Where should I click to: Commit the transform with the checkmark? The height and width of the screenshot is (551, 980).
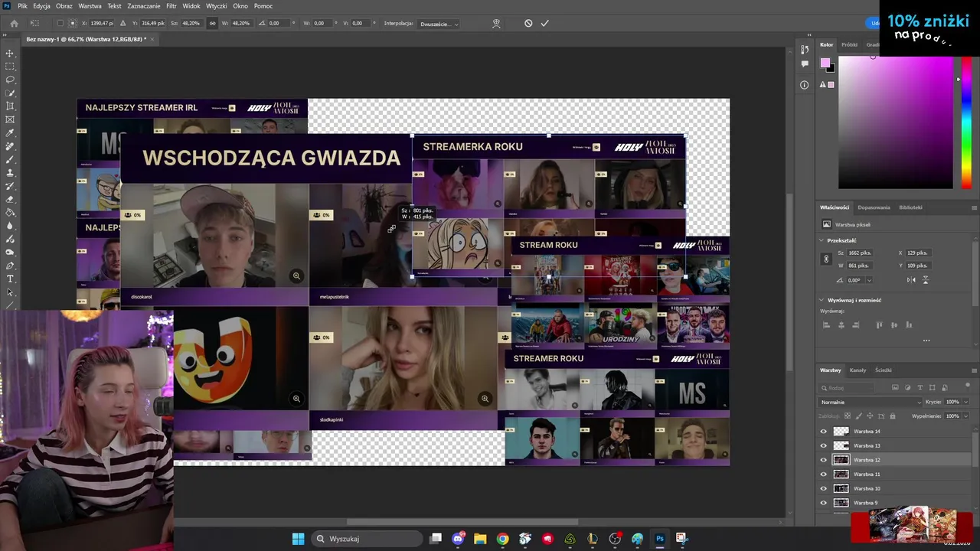pos(545,23)
